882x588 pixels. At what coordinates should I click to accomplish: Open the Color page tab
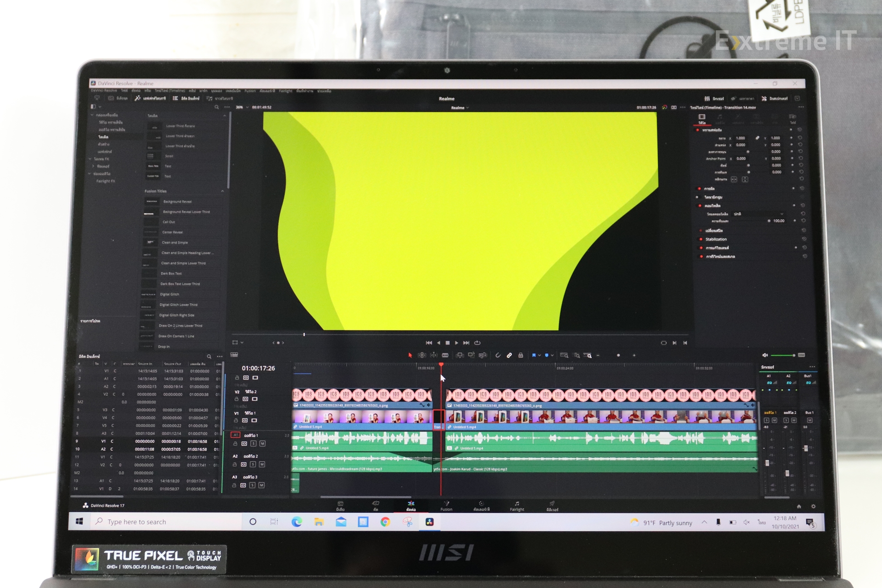click(481, 506)
